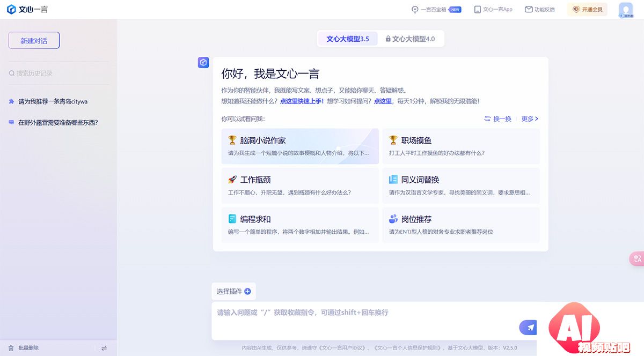Image resolution: width=644 pixels, height=356 pixels.
Task: Click the 批量删除 trash icon
Action: click(10, 348)
